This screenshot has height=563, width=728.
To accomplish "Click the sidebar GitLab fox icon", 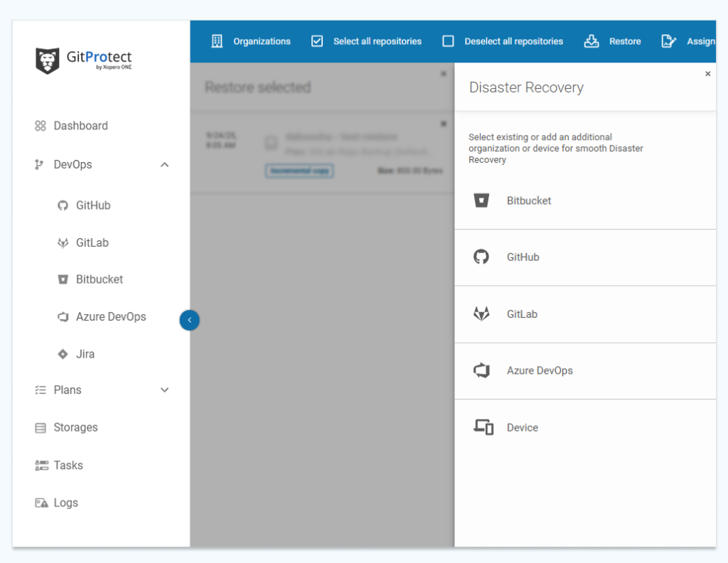I will 63,242.
